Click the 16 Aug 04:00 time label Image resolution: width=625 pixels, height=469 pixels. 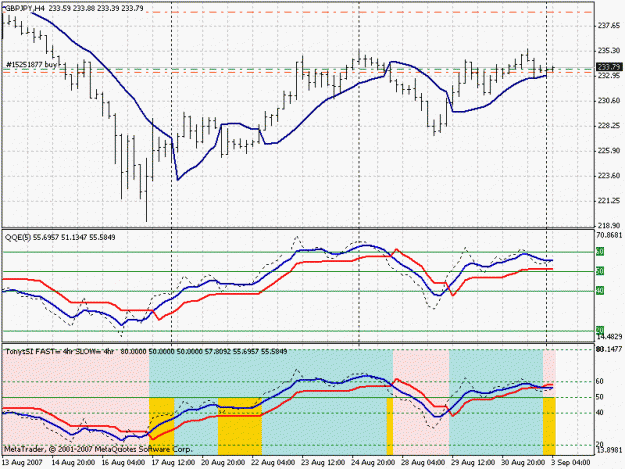(x=123, y=463)
